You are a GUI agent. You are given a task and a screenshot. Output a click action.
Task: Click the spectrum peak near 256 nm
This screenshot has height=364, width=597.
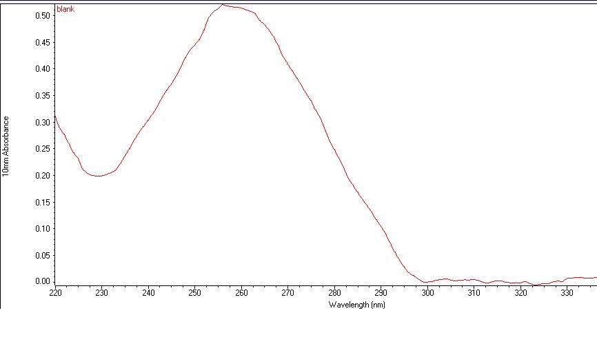pos(223,5)
